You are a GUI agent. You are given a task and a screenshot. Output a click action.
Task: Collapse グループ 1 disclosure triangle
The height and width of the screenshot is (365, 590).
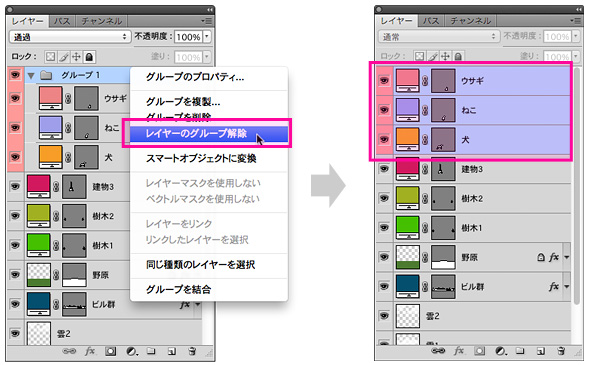[x=31, y=76]
